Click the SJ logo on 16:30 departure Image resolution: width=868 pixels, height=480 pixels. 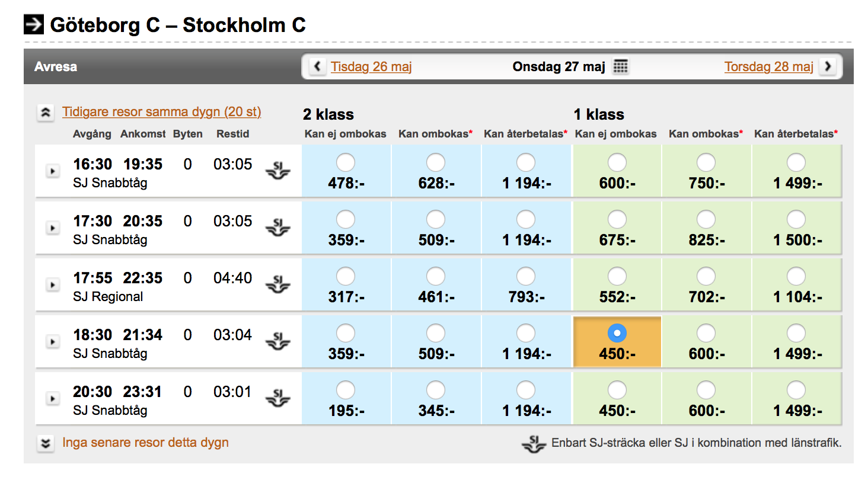tap(277, 171)
